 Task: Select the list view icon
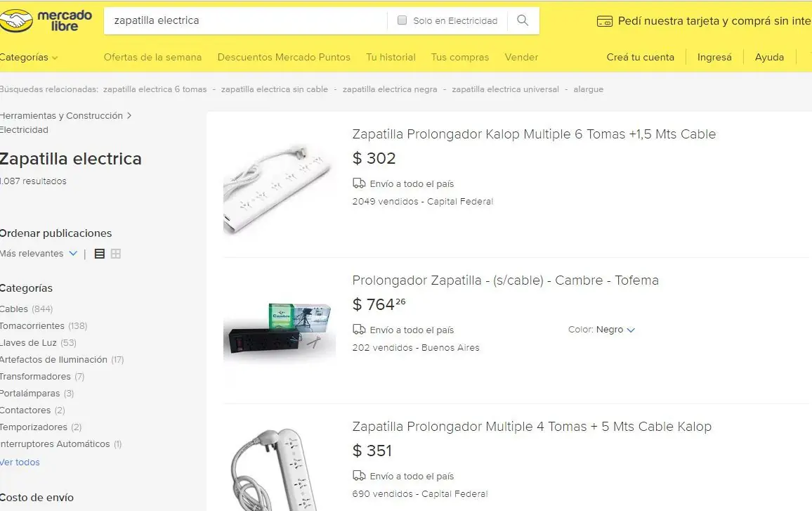coord(99,254)
